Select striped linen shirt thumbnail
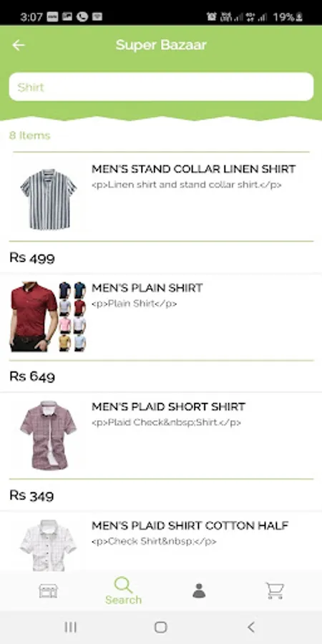 49,199
